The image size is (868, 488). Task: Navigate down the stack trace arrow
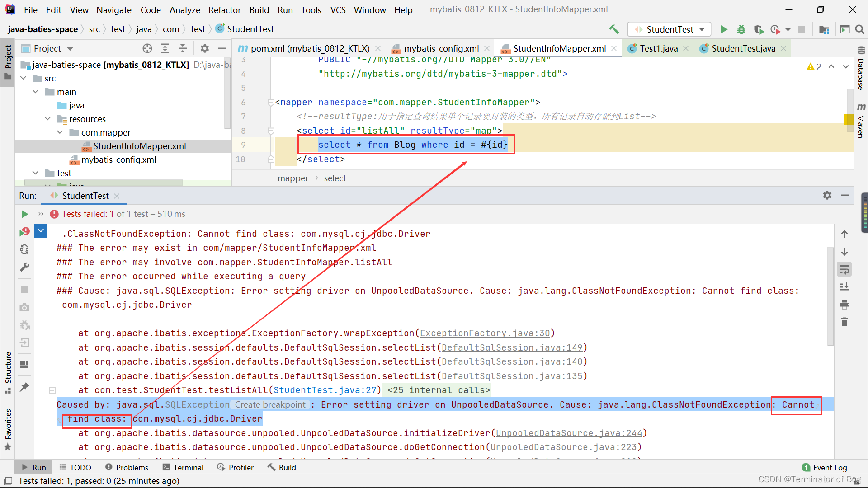point(844,252)
